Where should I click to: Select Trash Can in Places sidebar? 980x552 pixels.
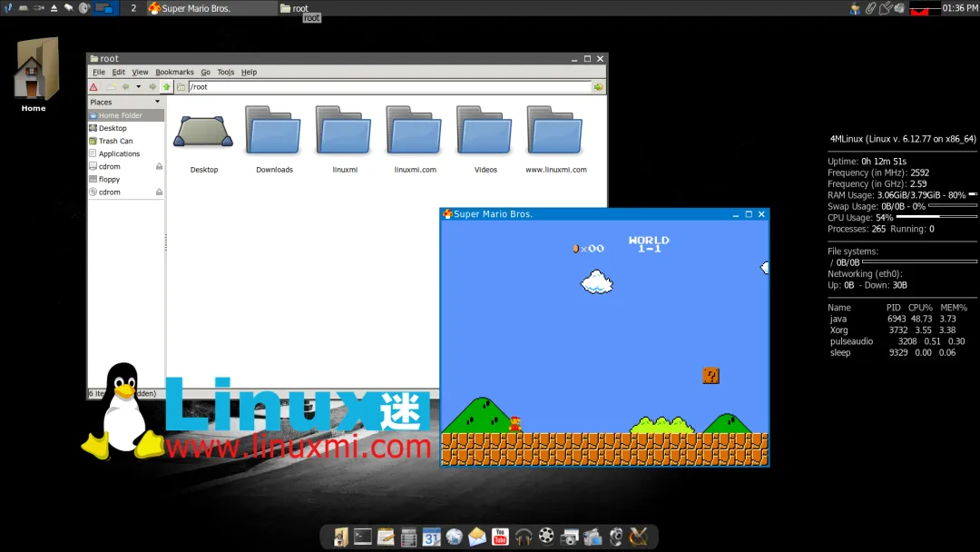tap(125, 141)
